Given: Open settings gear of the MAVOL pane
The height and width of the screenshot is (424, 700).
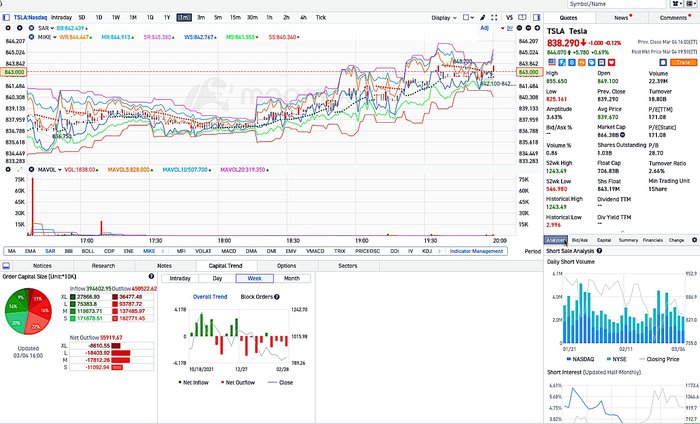Looking at the screenshot, I should tap(8, 170).
